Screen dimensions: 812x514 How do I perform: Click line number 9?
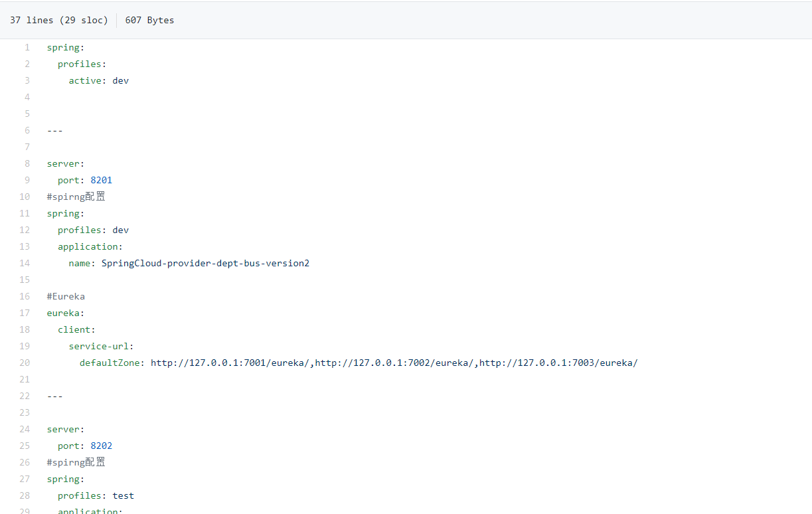[27, 180]
